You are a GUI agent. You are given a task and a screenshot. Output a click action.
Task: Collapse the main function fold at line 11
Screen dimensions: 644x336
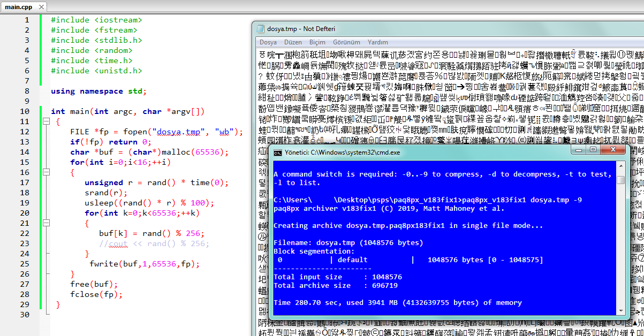[x=46, y=122]
